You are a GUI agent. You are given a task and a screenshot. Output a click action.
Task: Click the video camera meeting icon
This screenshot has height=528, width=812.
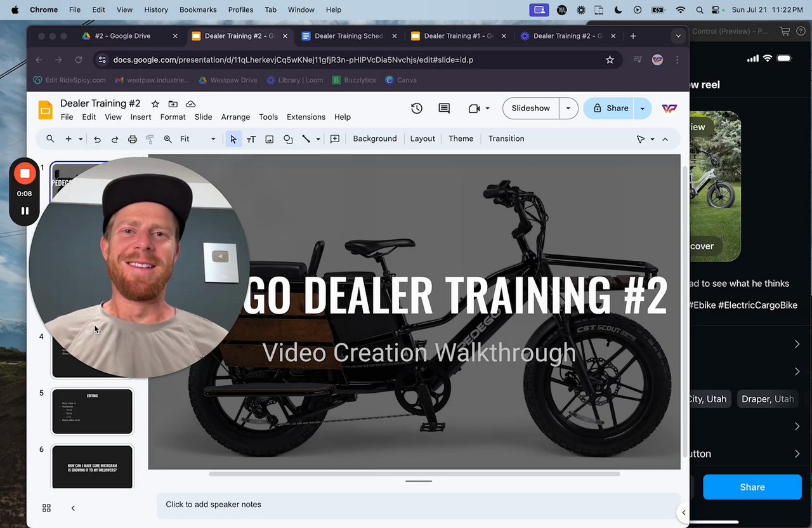474,109
